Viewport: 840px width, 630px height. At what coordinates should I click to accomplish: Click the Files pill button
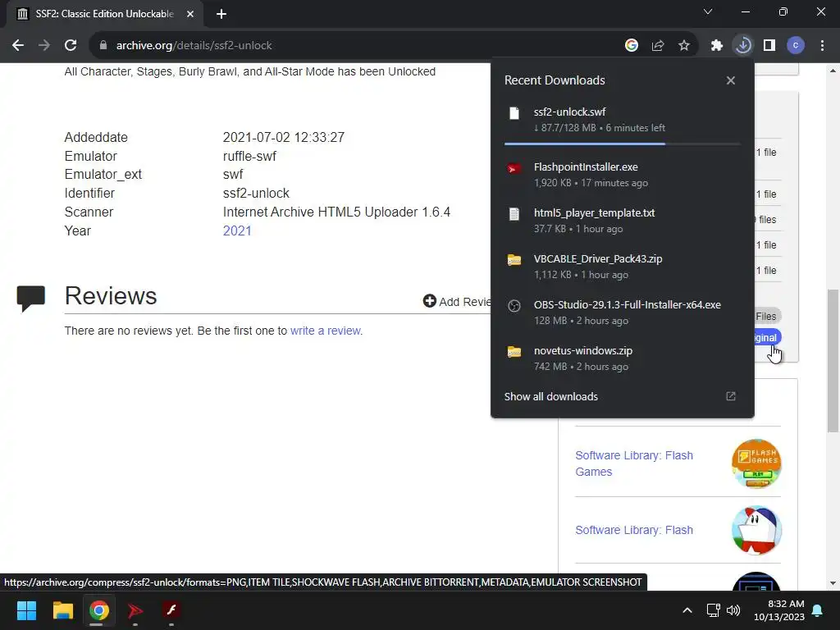pos(768,317)
